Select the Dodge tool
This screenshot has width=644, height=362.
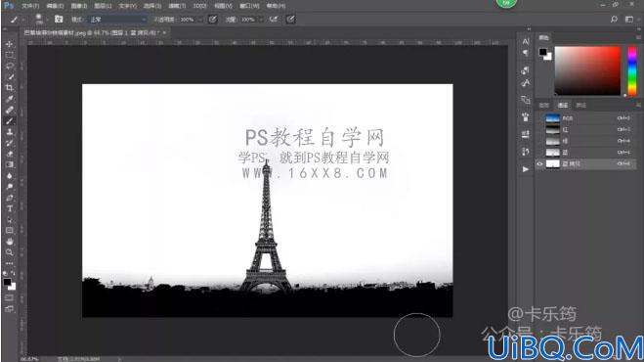tap(9, 187)
